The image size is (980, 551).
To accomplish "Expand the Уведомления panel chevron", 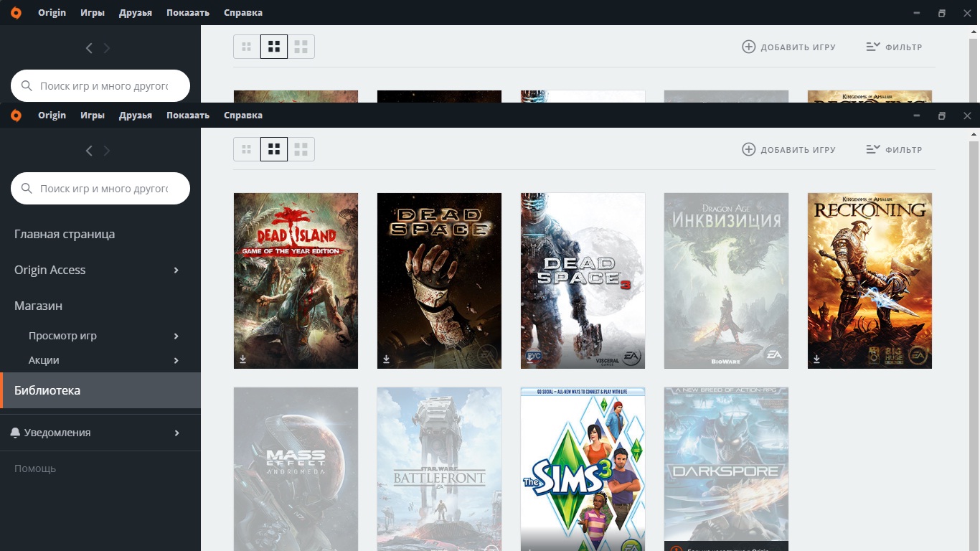I will tap(176, 433).
